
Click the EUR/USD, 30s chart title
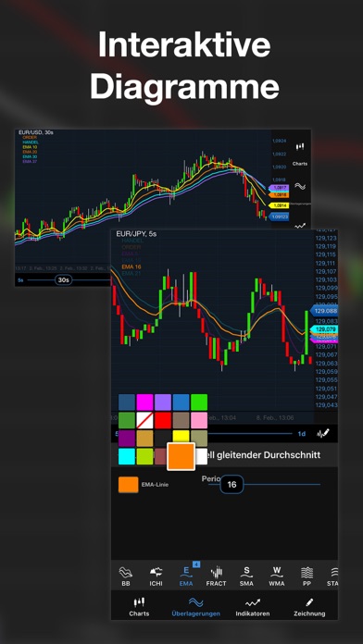tap(35, 132)
